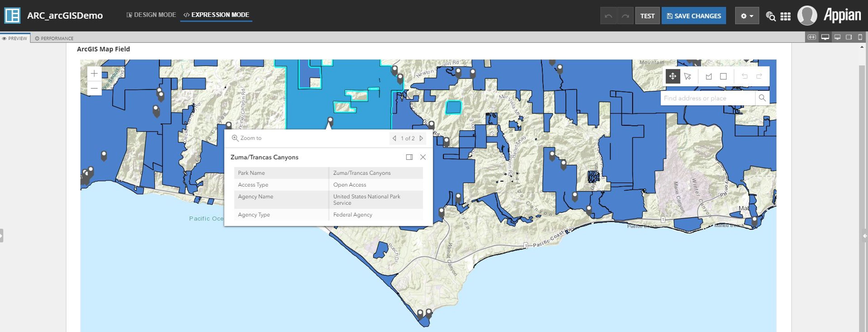Click the Zuma/Trancas Canyons popup title

(x=264, y=157)
